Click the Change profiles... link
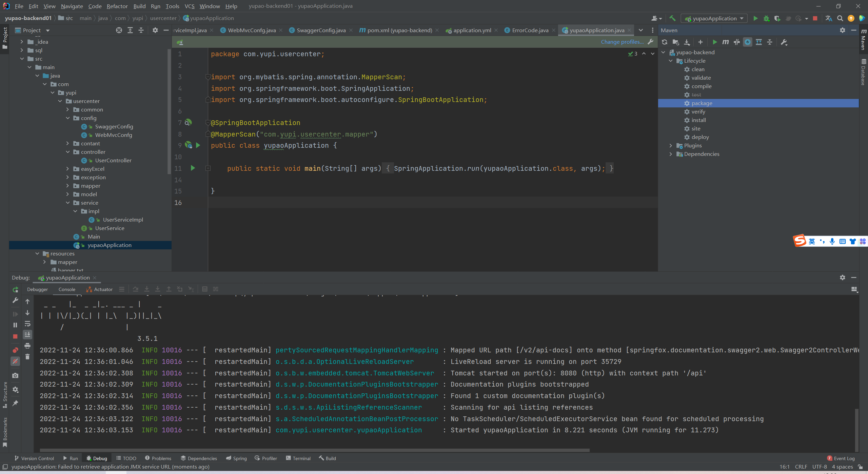Screen dimensions: 868x474 [622, 42]
